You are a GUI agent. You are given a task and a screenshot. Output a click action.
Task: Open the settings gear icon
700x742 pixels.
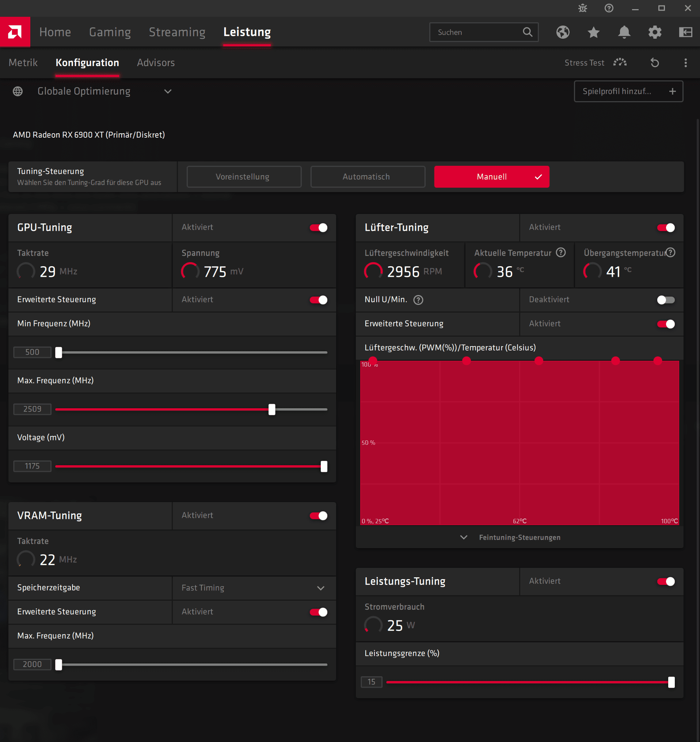(655, 32)
